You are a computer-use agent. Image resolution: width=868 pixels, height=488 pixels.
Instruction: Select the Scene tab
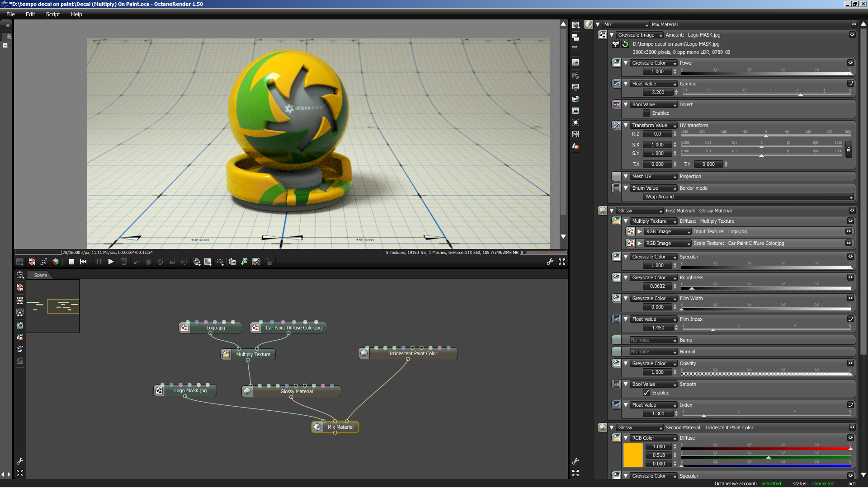tap(40, 275)
